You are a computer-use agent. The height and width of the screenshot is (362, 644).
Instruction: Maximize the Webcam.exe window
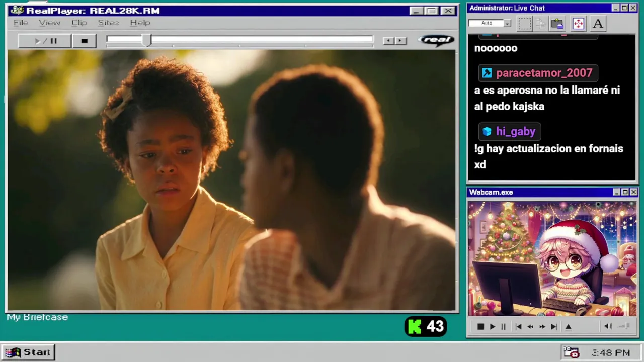(625, 192)
